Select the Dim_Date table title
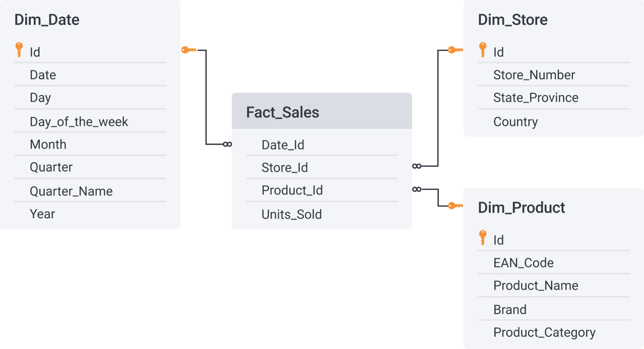Viewport: 644px width, 349px height. click(x=47, y=20)
